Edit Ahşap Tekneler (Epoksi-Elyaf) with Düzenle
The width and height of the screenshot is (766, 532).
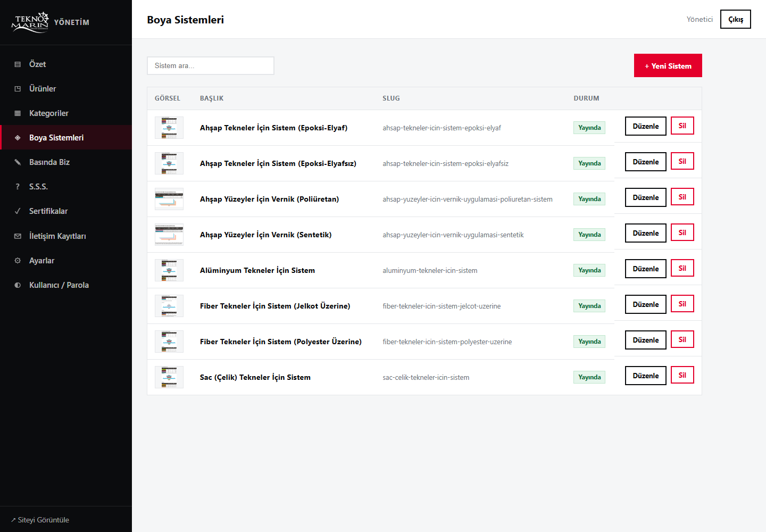click(x=646, y=126)
